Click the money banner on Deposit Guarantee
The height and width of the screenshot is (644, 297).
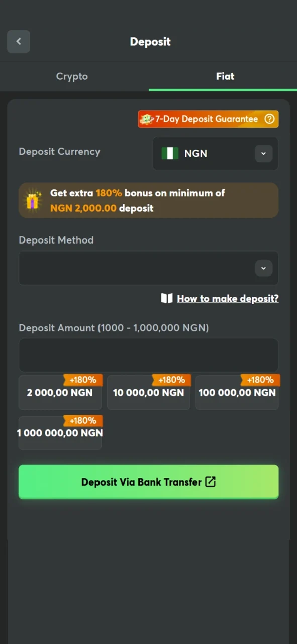147,119
